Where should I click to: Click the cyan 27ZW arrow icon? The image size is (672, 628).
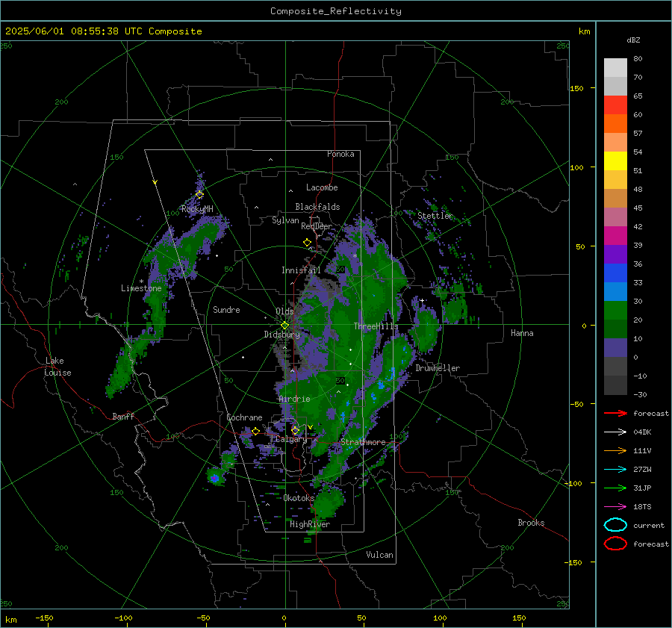(x=615, y=470)
